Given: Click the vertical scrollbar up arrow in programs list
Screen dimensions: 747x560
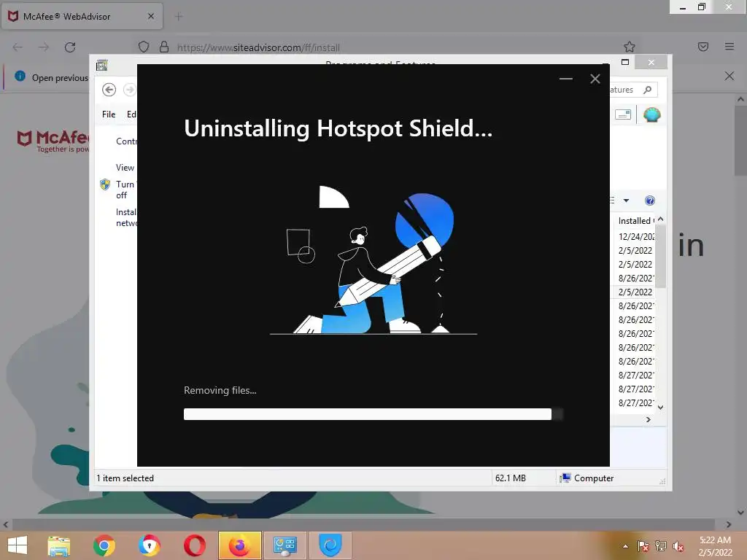Looking at the screenshot, I should coord(660,219).
